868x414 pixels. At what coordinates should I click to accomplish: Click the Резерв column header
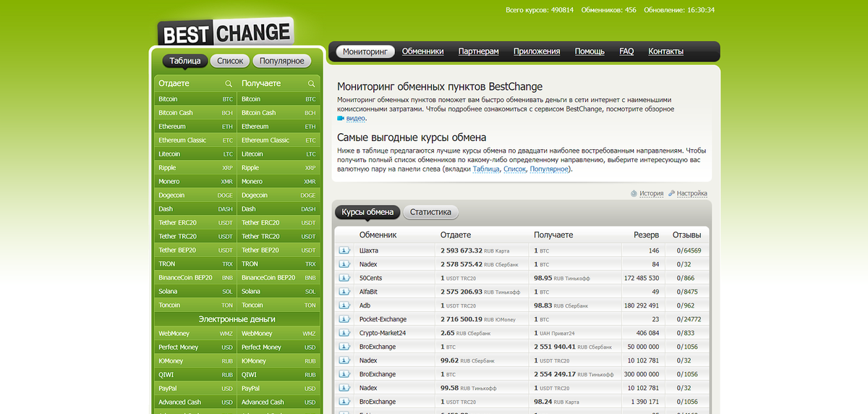pos(647,235)
